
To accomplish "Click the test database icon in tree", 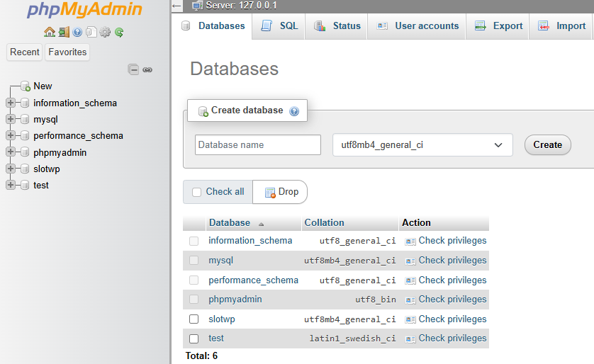I will pos(25,185).
